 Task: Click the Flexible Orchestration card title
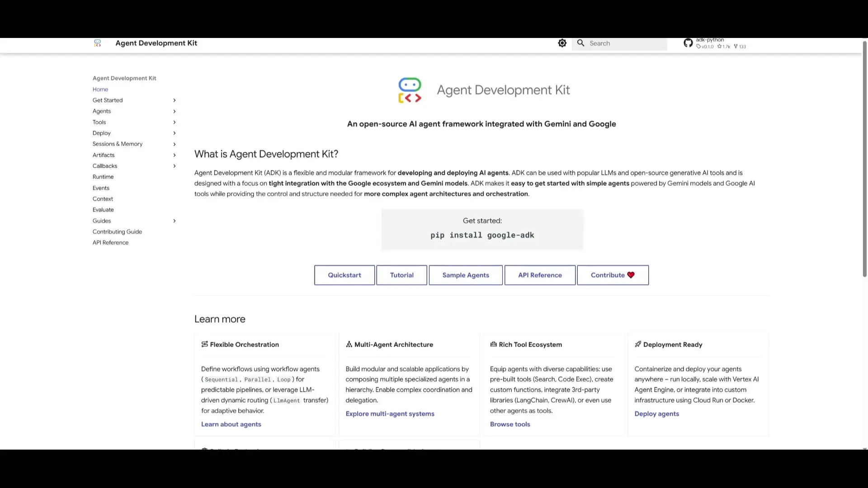[x=244, y=345]
